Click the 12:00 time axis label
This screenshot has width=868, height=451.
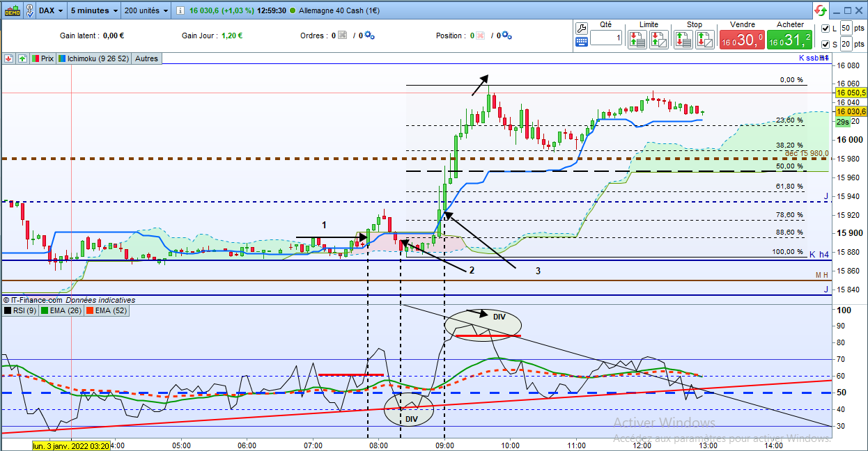[641, 445]
